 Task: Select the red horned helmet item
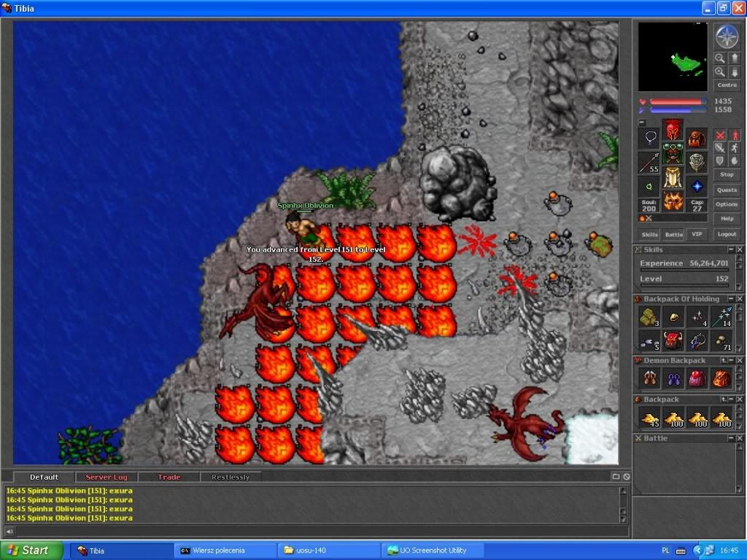pos(673,341)
